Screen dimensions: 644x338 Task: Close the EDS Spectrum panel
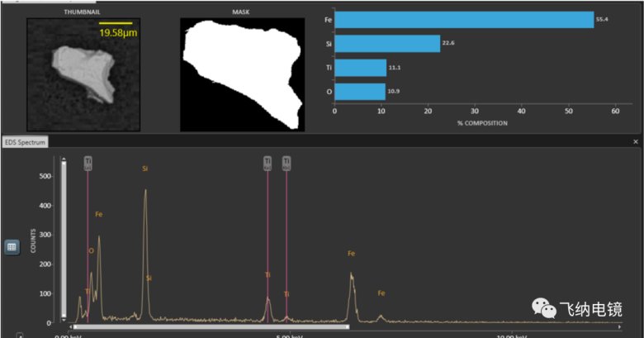pyautogui.click(x=635, y=142)
